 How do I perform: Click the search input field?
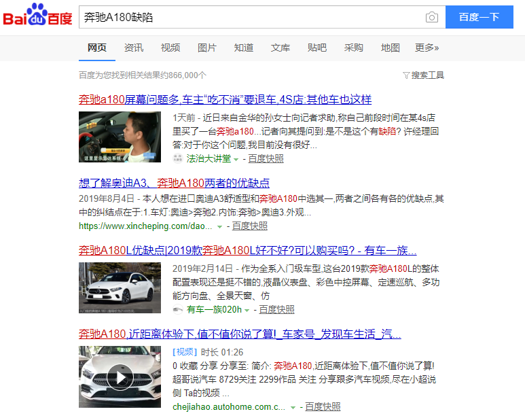pyautogui.click(x=251, y=18)
